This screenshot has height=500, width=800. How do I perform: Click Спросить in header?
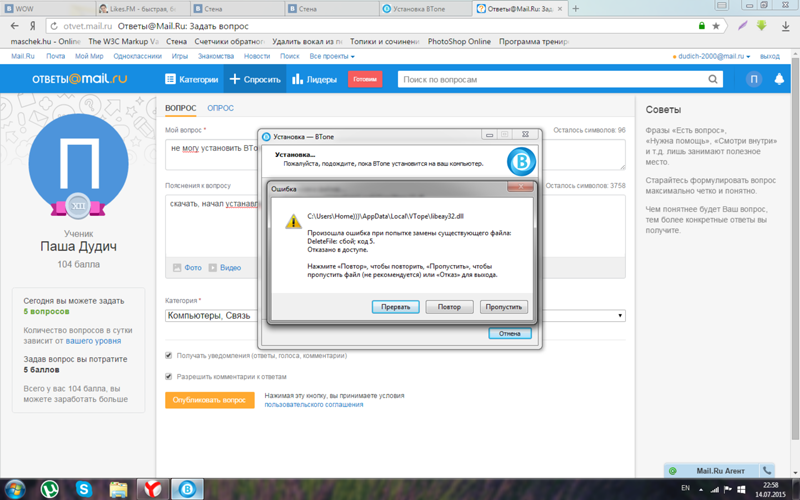click(x=255, y=79)
